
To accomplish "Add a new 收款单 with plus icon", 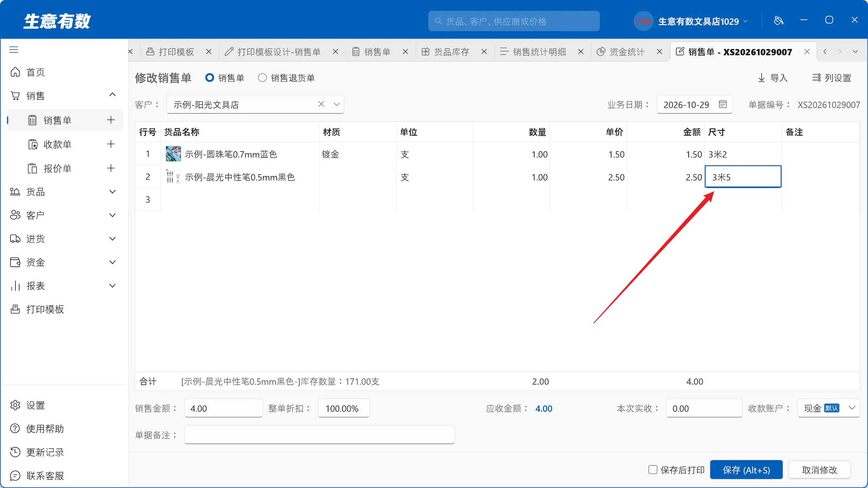I will [x=111, y=144].
